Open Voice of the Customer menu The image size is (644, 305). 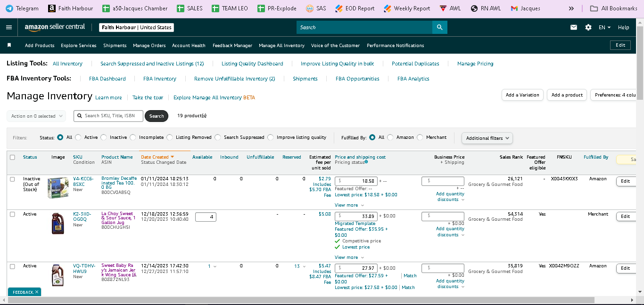pyautogui.click(x=335, y=46)
